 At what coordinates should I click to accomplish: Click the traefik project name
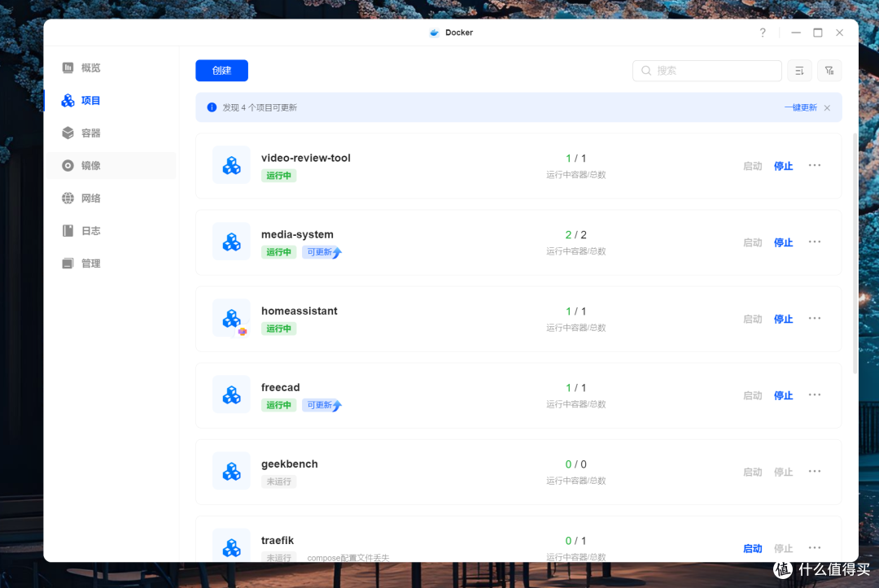278,540
